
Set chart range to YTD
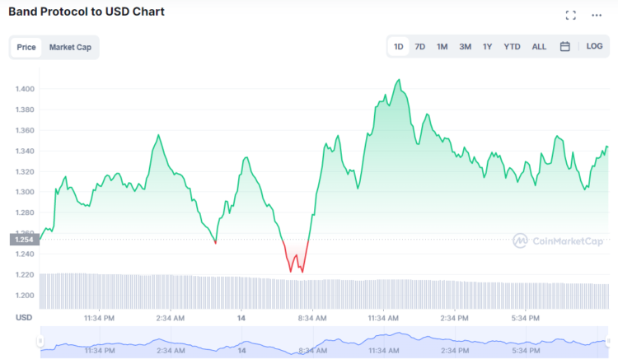512,47
